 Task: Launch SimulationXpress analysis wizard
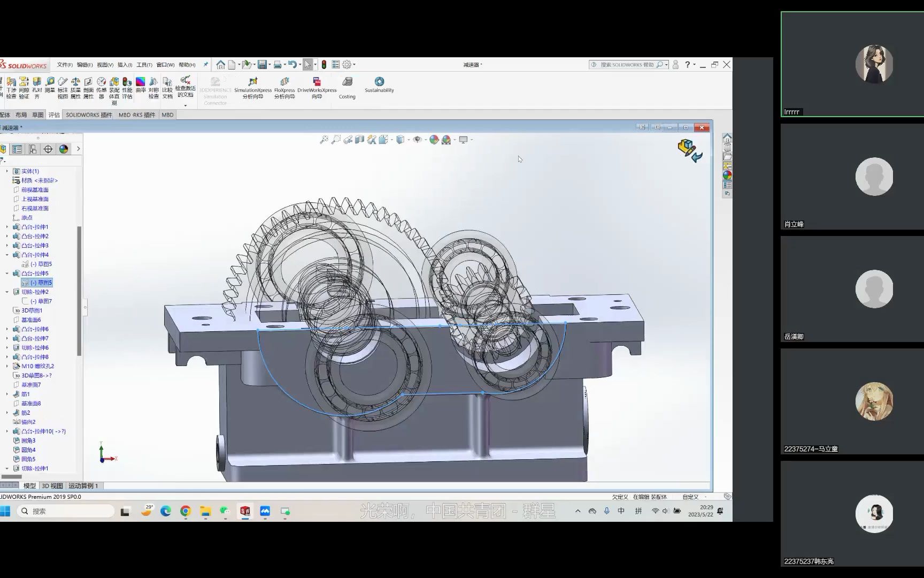tap(253, 88)
